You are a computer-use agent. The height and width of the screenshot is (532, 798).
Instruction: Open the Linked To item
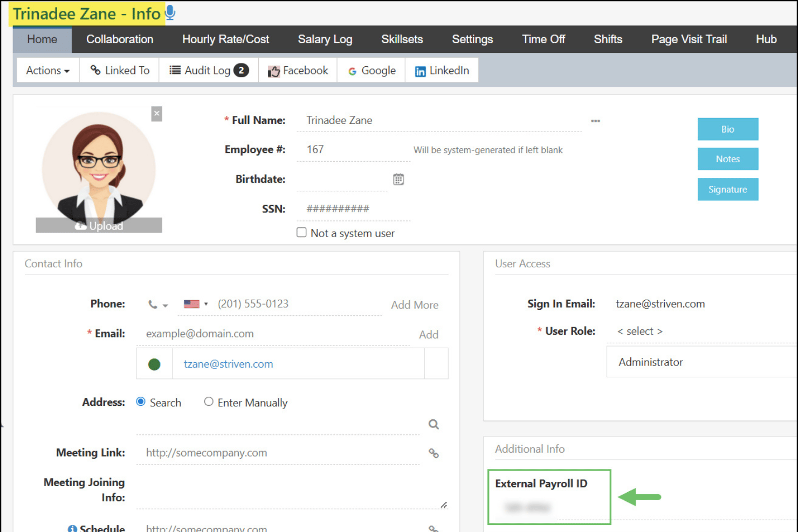point(120,71)
